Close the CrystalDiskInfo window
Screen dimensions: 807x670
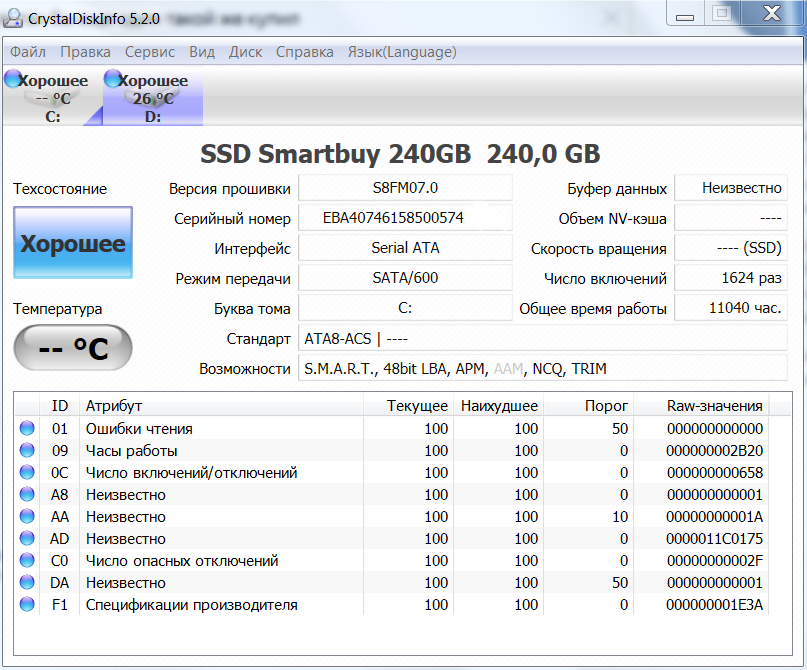tap(771, 13)
